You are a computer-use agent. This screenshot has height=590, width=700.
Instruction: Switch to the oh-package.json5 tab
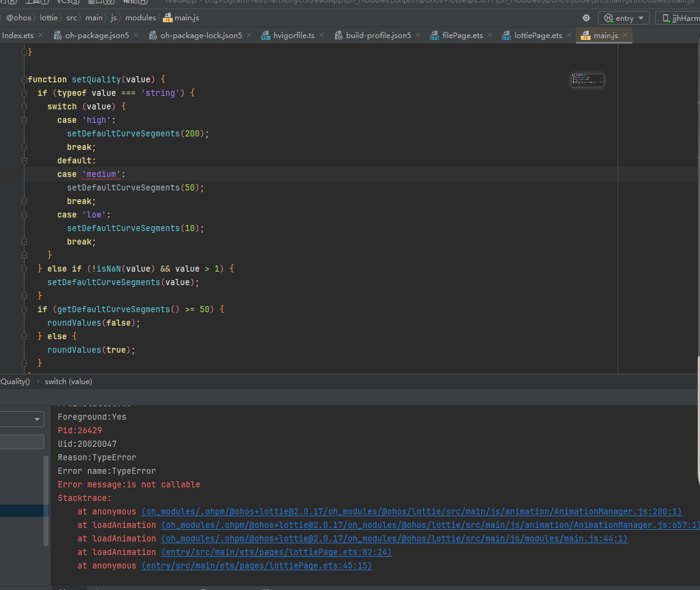pyautogui.click(x=96, y=36)
